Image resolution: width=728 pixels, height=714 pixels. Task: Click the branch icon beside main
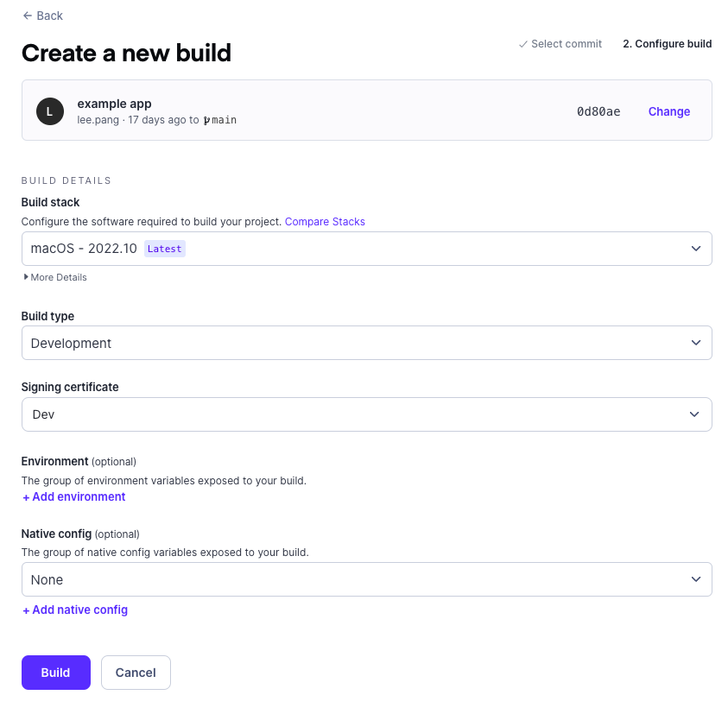[x=206, y=120]
